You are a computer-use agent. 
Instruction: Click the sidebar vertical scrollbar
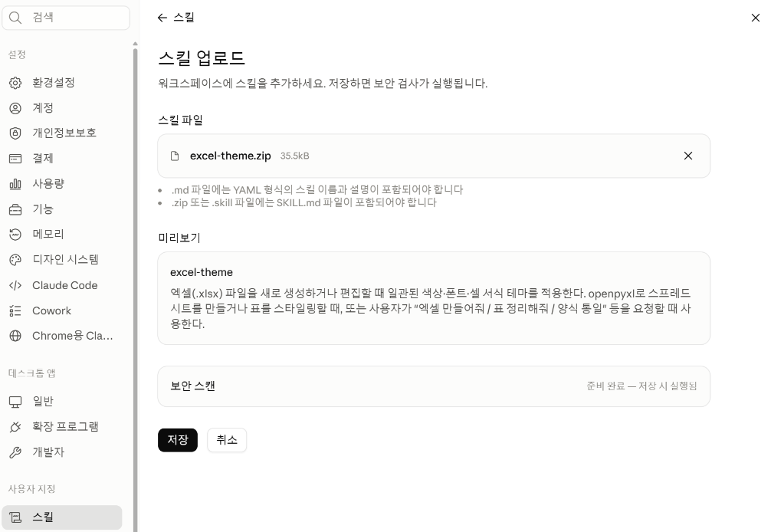point(135,287)
